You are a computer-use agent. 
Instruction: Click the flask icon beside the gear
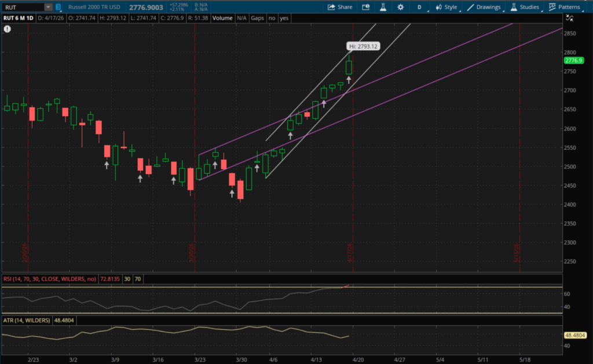coord(382,7)
